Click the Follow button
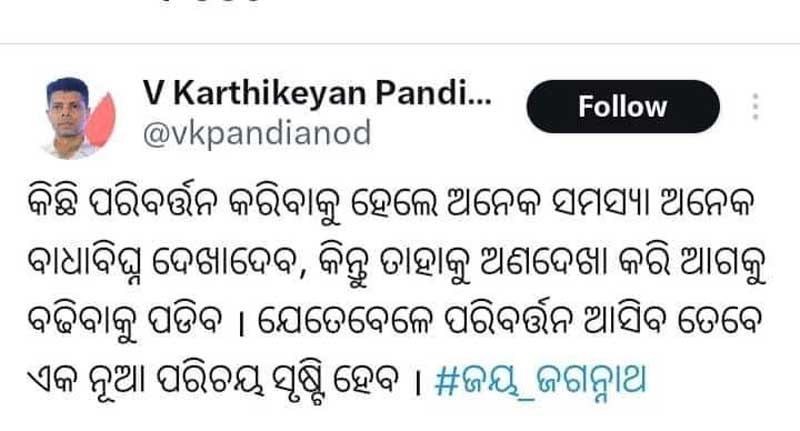Viewport: 800px width, 431px height. tap(623, 107)
